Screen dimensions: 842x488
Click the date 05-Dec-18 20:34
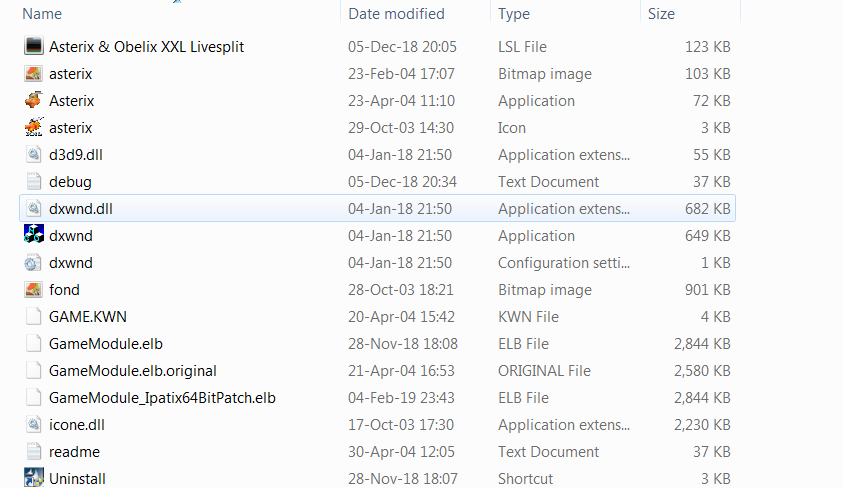pyautogui.click(x=402, y=182)
